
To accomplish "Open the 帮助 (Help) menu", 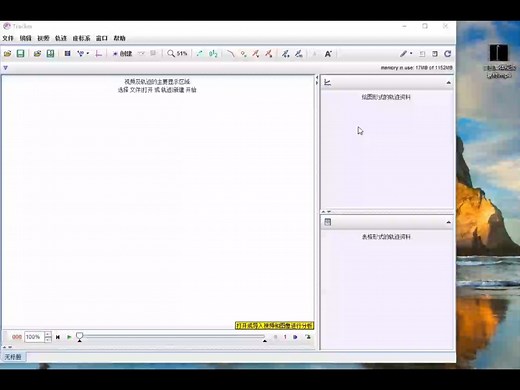I will click(119, 38).
